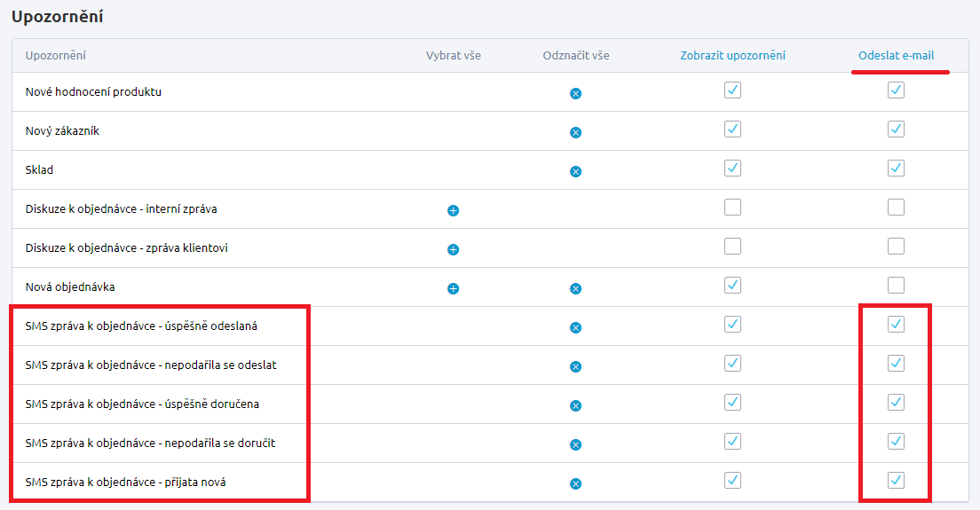The image size is (980, 510).
Task: Click select-all plus icon for interní zpráva
Action: coord(453,210)
